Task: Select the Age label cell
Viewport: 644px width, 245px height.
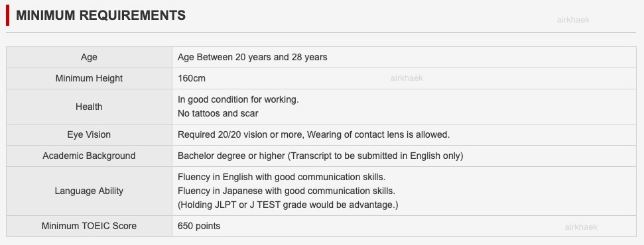Action: (89, 58)
